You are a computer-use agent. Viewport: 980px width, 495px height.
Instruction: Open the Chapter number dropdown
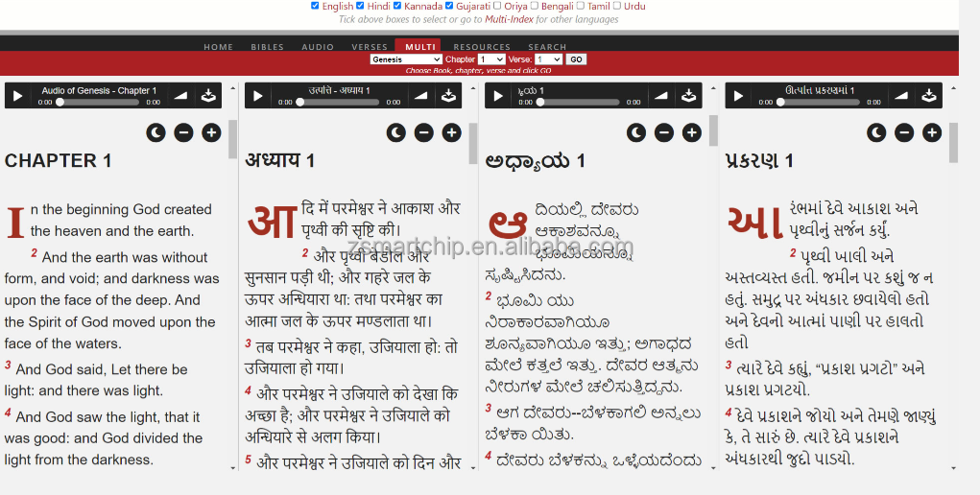pos(490,59)
